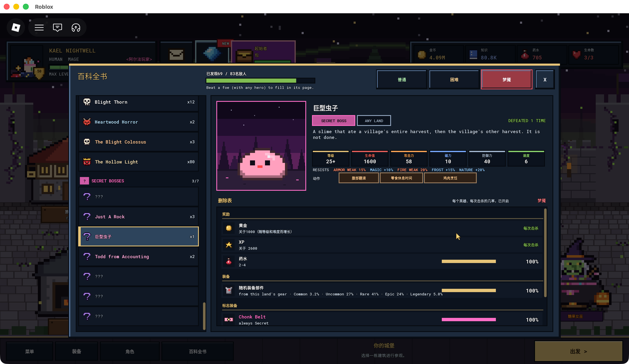Screen dimensions: 629x364
Task: Click the blue knowledge book icon
Action: [473, 54]
